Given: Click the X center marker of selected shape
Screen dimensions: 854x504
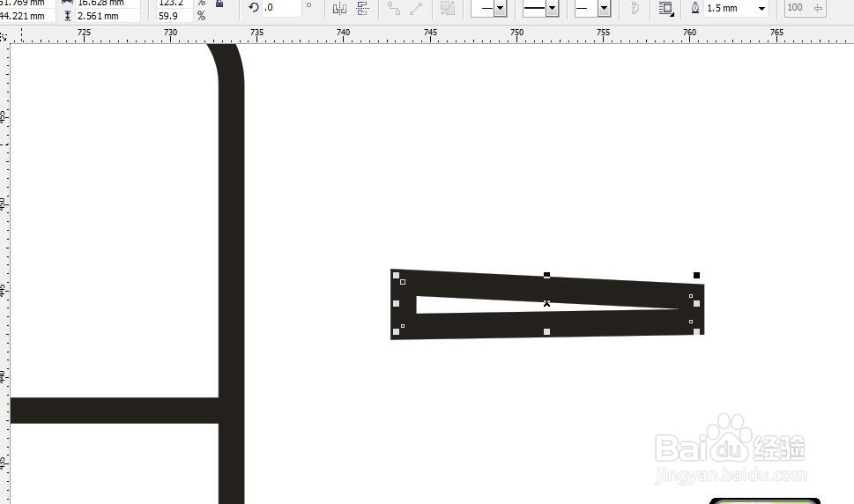Looking at the screenshot, I should [546, 303].
